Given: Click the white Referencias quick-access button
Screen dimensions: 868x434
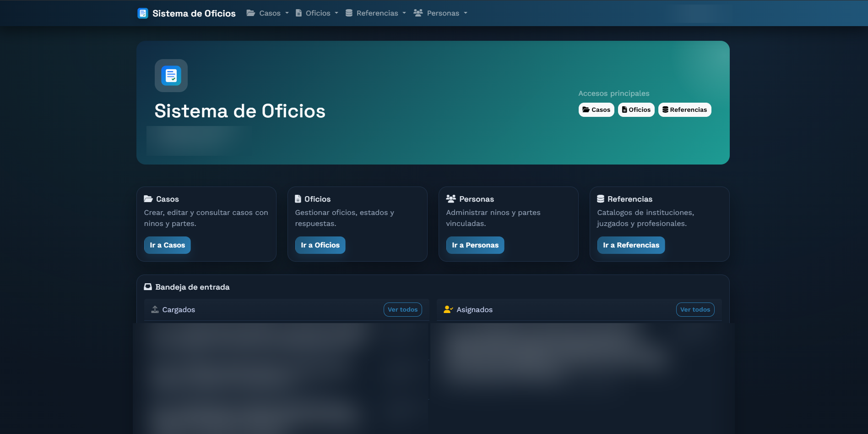Looking at the screenshot, I should (x=685, y=110).
